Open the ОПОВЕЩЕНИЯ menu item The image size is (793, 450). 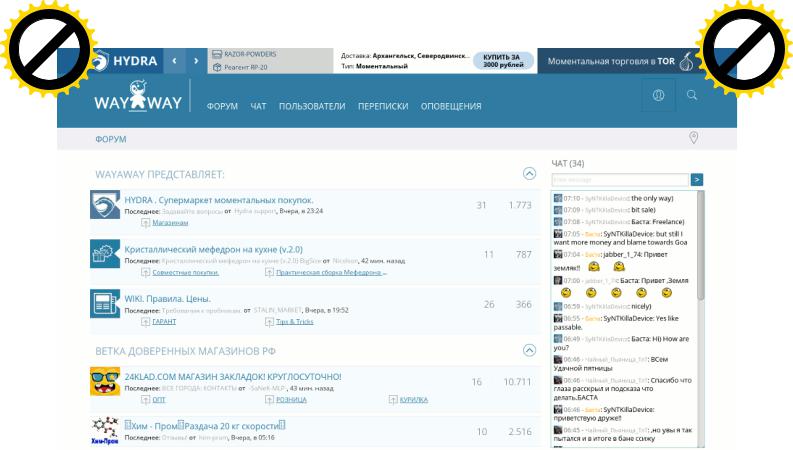click(x=451, y=106)
